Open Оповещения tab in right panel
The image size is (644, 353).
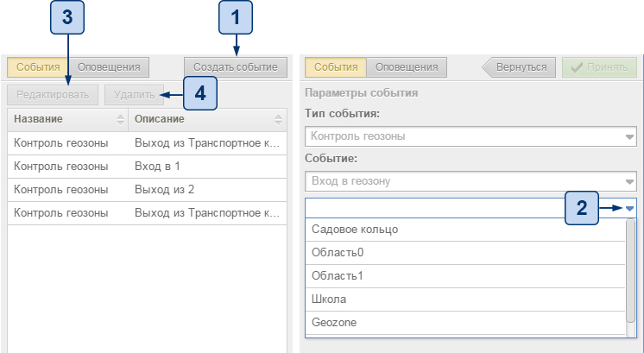coord(407,67)
